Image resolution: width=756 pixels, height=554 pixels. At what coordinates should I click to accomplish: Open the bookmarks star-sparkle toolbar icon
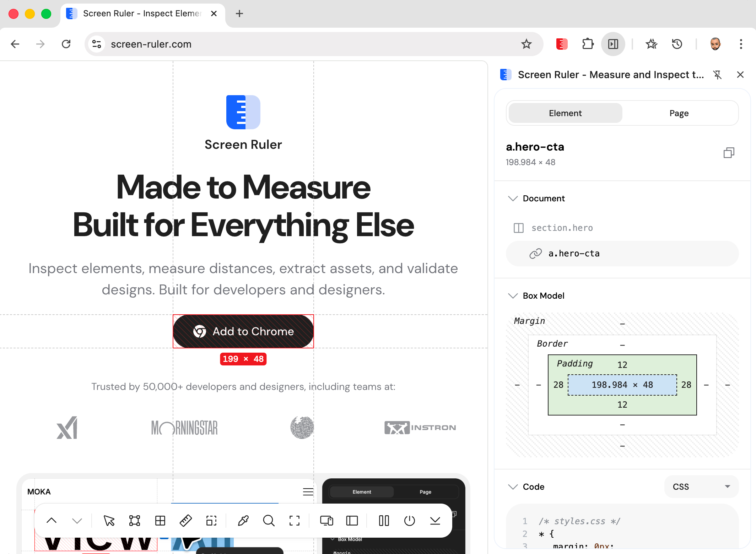click(x=652, y=44)
